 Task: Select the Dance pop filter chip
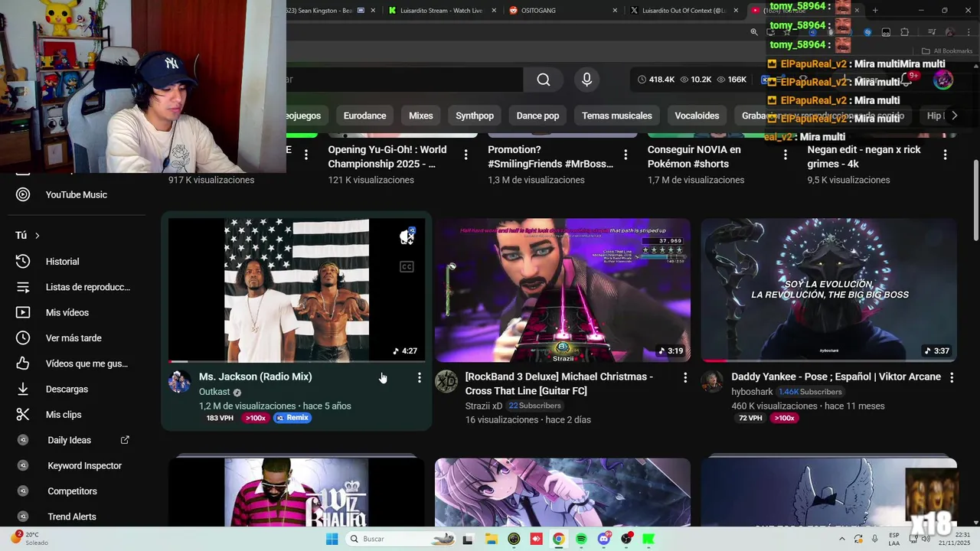[x=537, y=116]
